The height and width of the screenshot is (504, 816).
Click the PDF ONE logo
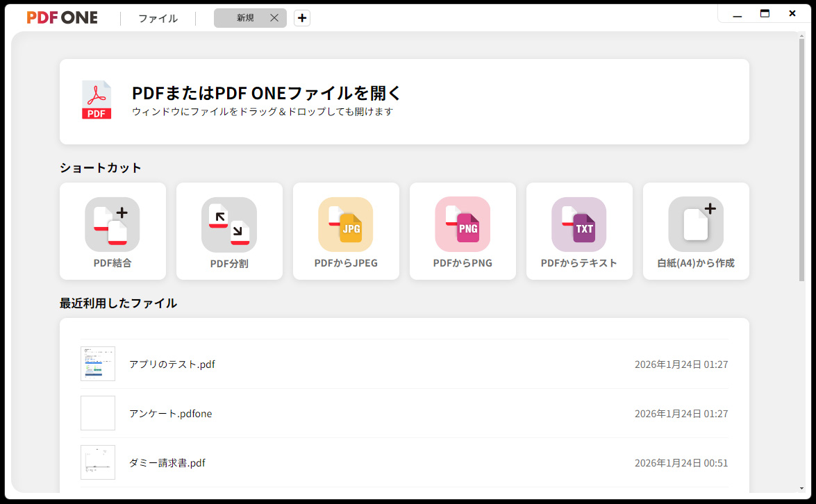(x=63, y=18)
